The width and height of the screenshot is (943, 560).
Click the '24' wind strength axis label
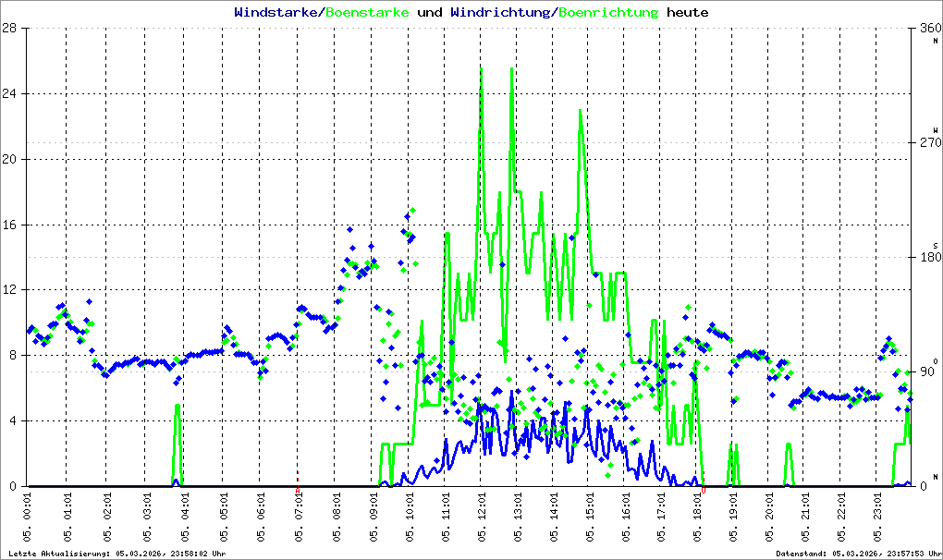click(x=9, y=93)
